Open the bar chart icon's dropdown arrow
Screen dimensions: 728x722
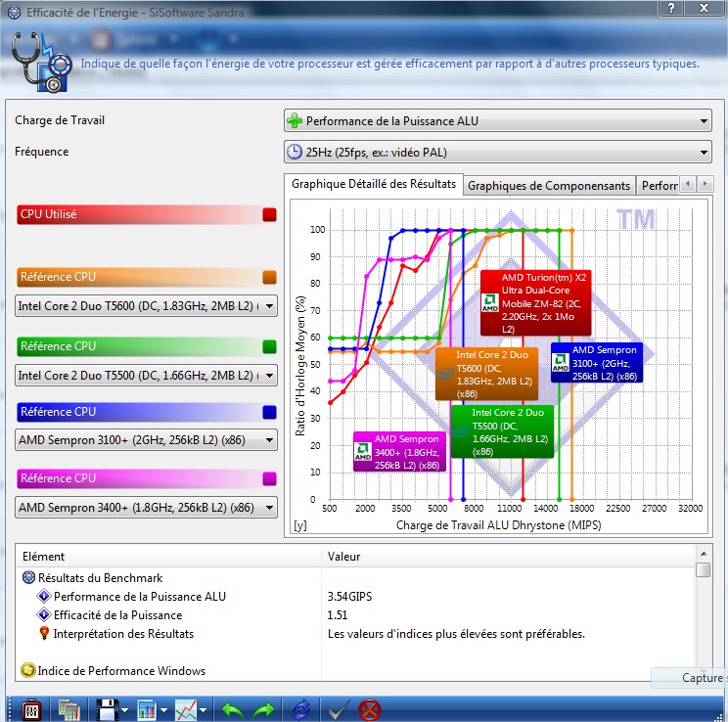pos(163,710)
